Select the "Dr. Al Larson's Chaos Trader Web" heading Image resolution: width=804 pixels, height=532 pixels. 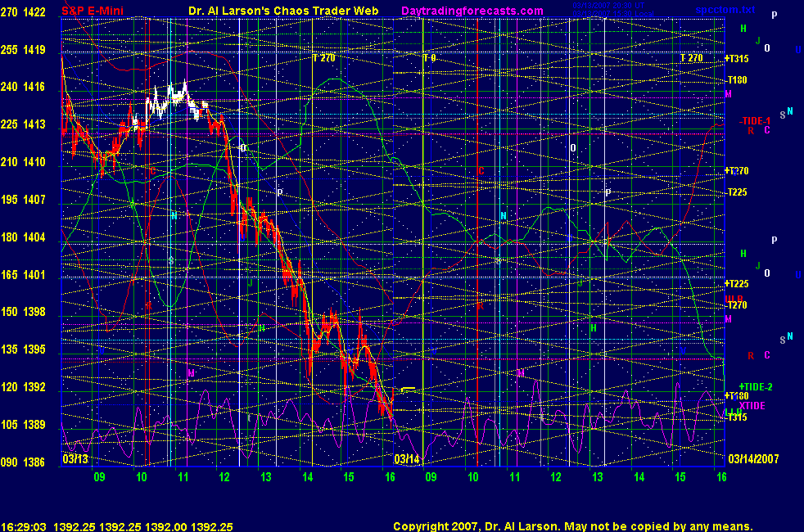click(x=283, y=11)
